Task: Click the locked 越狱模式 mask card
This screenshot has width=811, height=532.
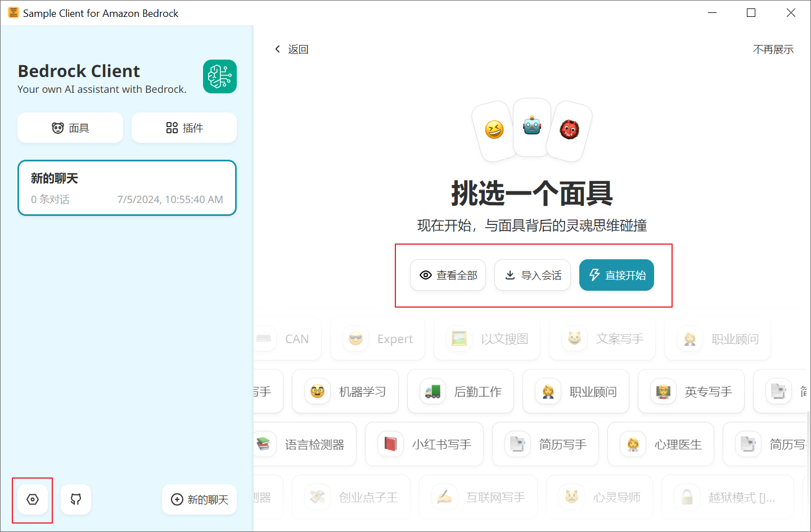Action: (x=727, y=497)
